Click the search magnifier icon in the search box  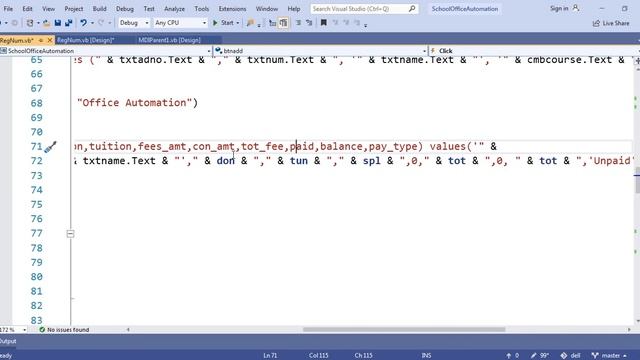412,9
